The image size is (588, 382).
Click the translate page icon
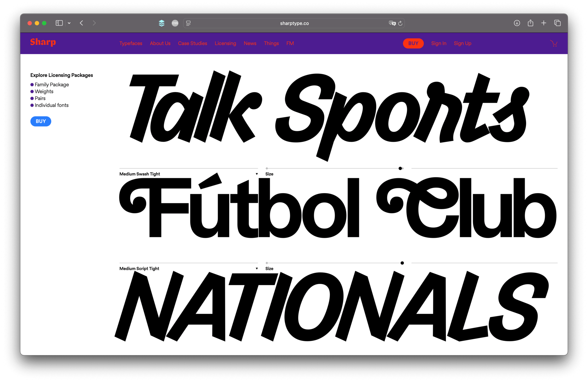392,23
